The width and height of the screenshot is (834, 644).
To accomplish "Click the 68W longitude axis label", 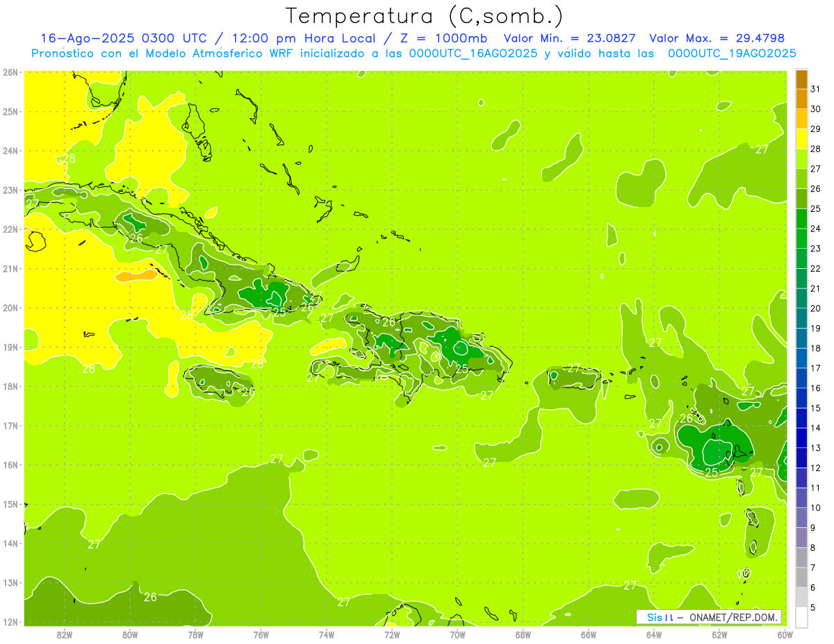I will click(x=523, y=634).
